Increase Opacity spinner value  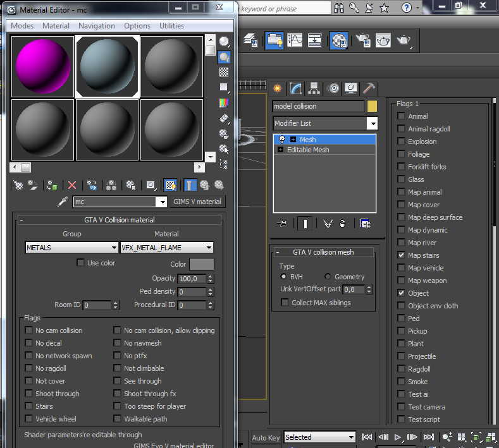(x=210, y=277)
